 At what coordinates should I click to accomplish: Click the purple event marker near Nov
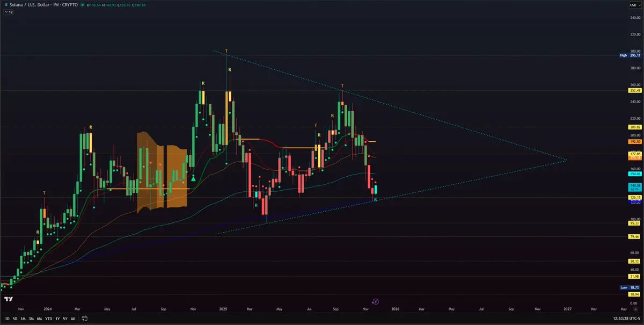pos(376,302)
